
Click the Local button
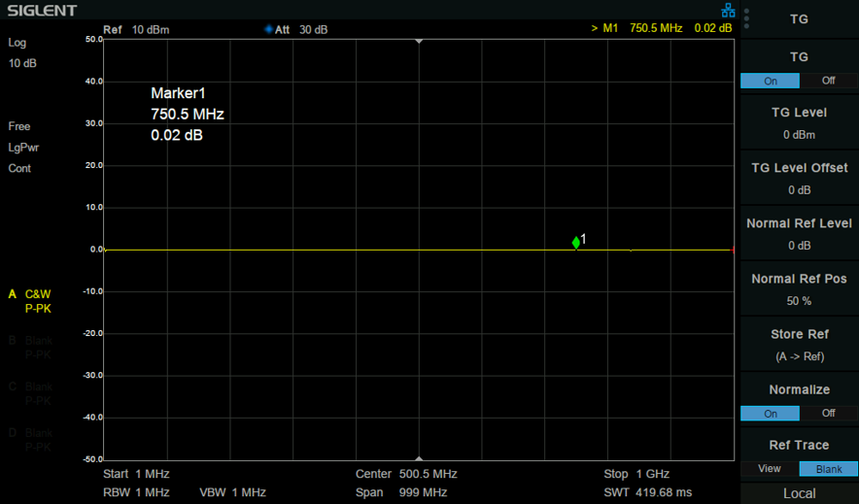coord(800,493)
